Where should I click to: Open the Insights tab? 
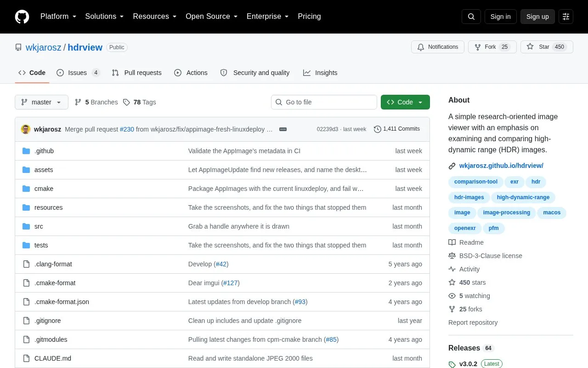[320, 73]
